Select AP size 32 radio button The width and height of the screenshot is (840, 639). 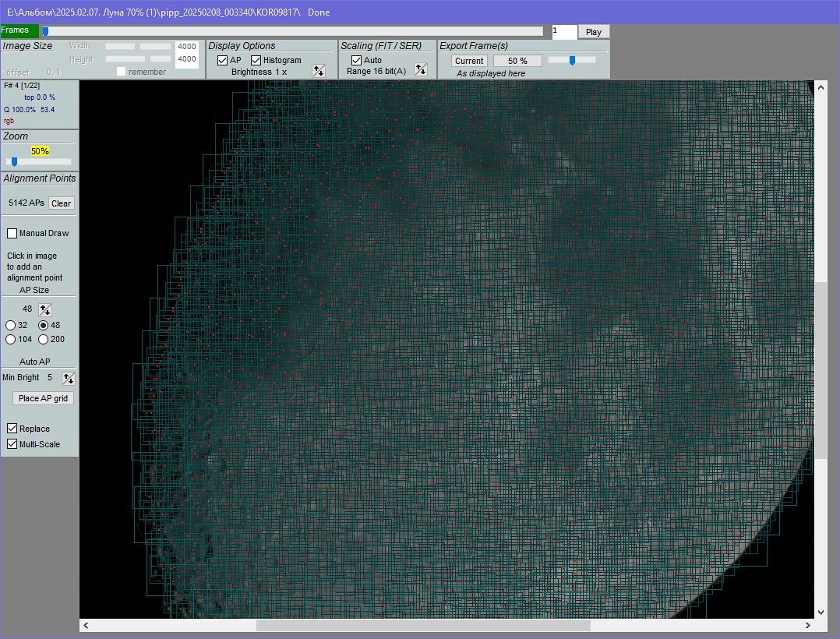[11, 325]
